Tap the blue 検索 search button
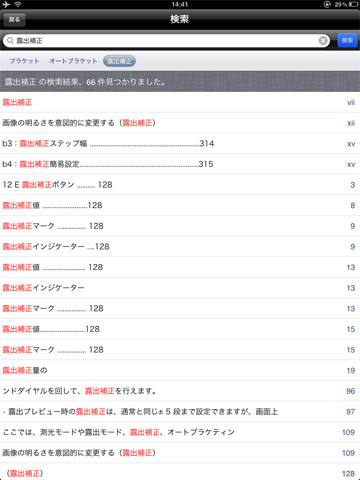This screenshot has height=480, width=360. 347,40
